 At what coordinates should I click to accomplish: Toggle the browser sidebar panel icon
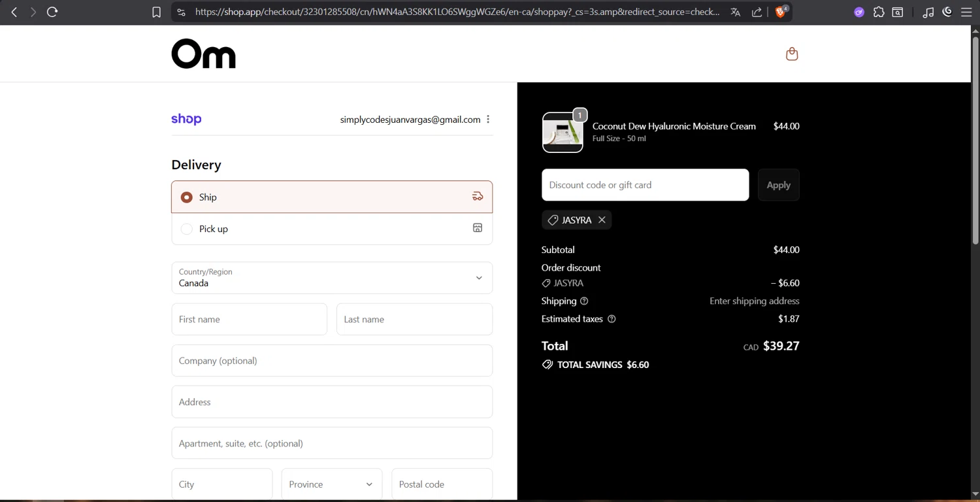[x=898, y=12]
